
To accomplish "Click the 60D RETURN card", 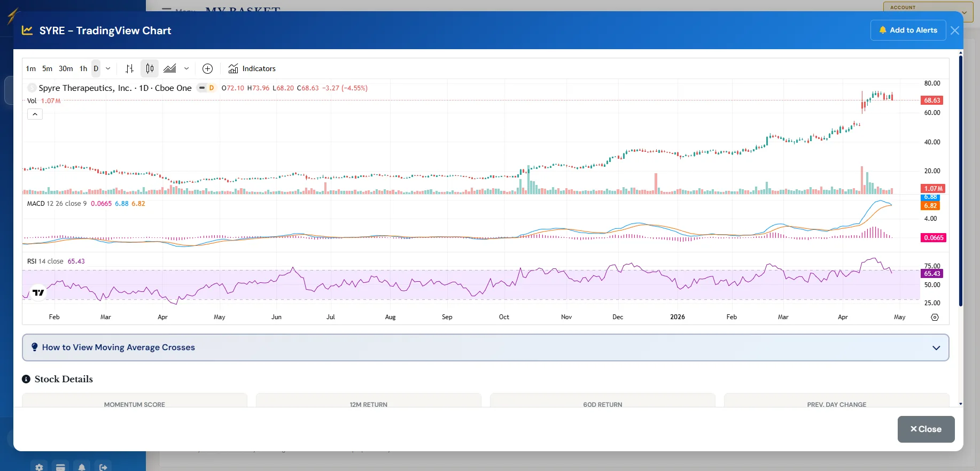I will coord(603,400).
